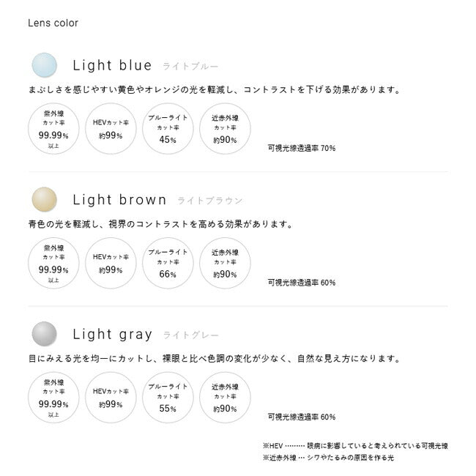The width and height of the screenshot is (476, 476).
Task: Click the HEV 約99% badge under Light gray
Action: click(111, 398)
